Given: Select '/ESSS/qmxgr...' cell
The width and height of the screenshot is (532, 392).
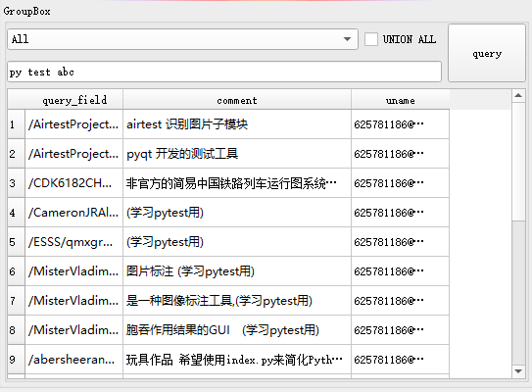Looking at the screenshot, I should [x=73, y=242].
